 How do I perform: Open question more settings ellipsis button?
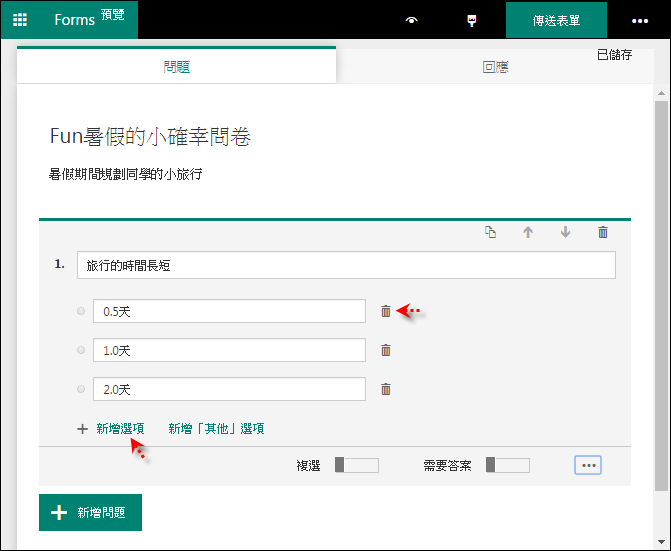tap(588, 465)
